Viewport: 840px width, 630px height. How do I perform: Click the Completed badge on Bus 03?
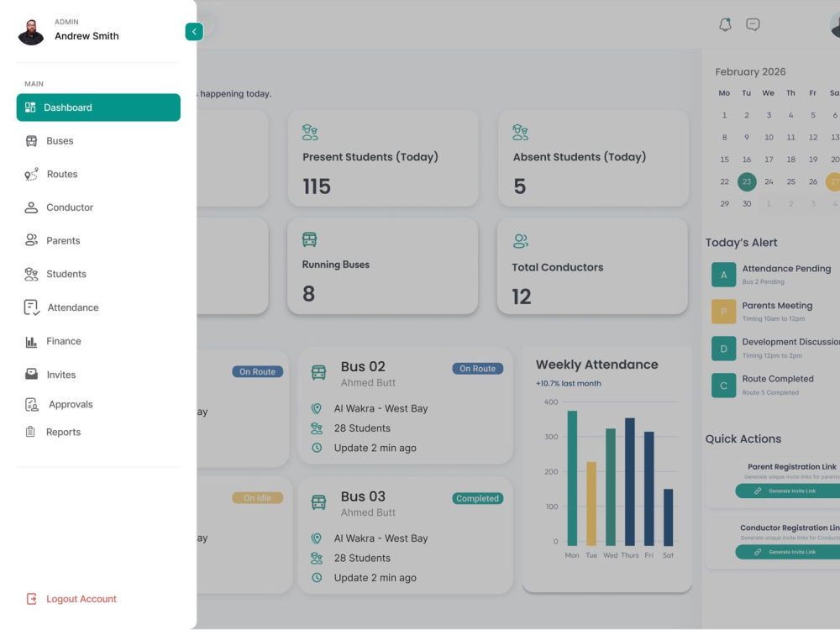tap(477, 498)
